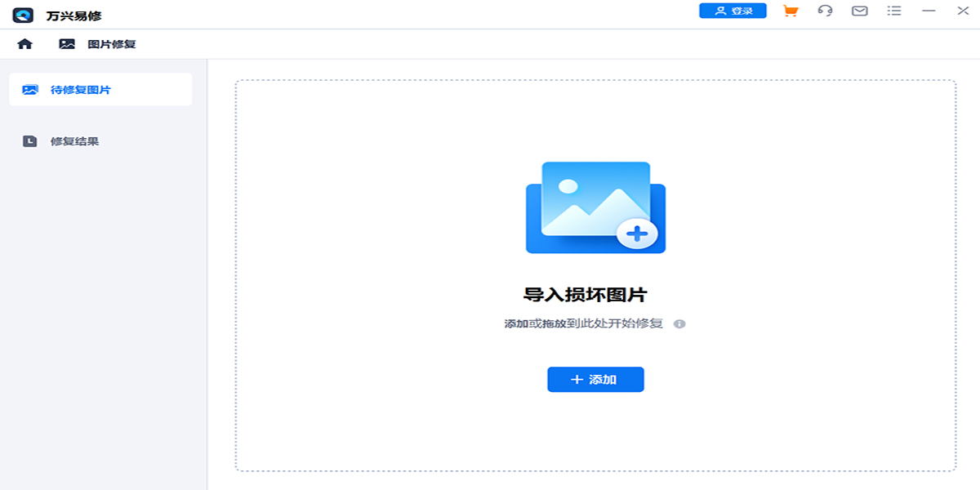Click the 图片修复 picture icon in breadcrumb
Screen dimensions: 980x490
tap(67, 44)
